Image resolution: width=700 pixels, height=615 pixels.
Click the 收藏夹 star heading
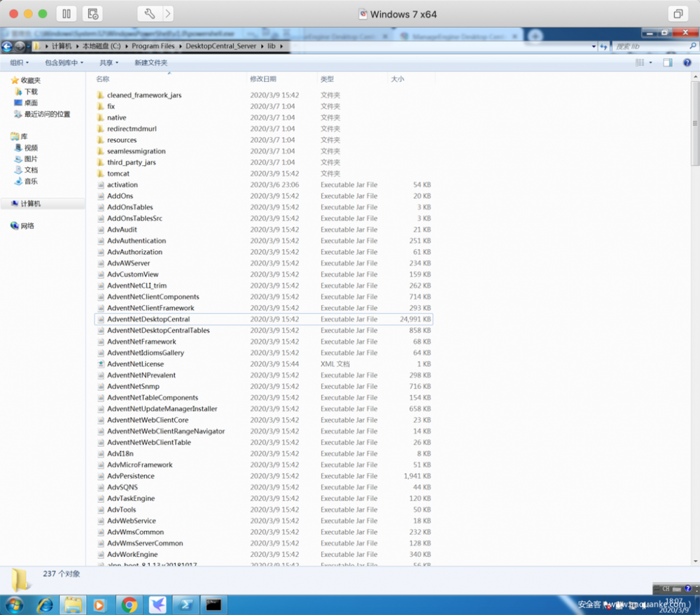click(x=26, y=81)
